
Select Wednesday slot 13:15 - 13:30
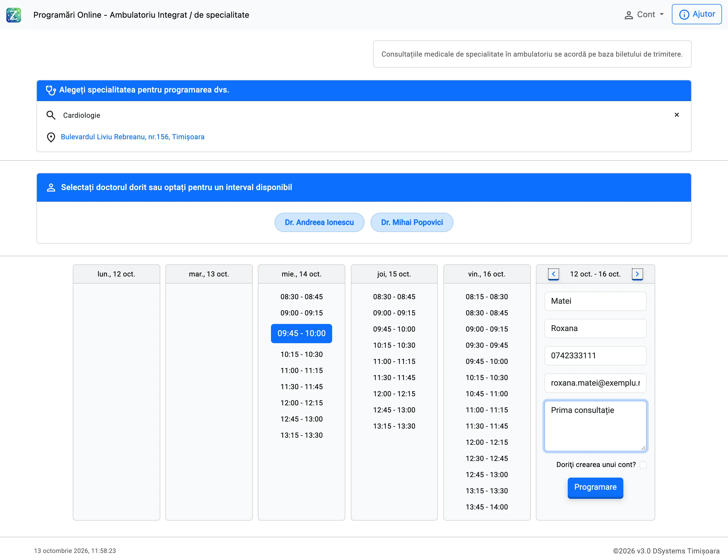pos(302,435)
